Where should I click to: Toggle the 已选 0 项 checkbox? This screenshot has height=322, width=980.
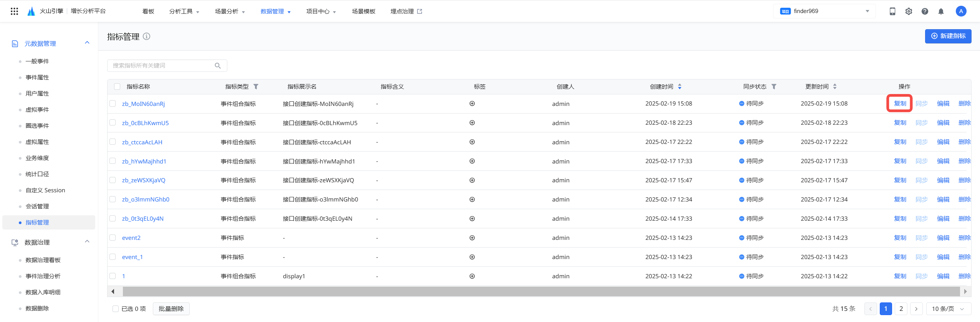point(116,309)
